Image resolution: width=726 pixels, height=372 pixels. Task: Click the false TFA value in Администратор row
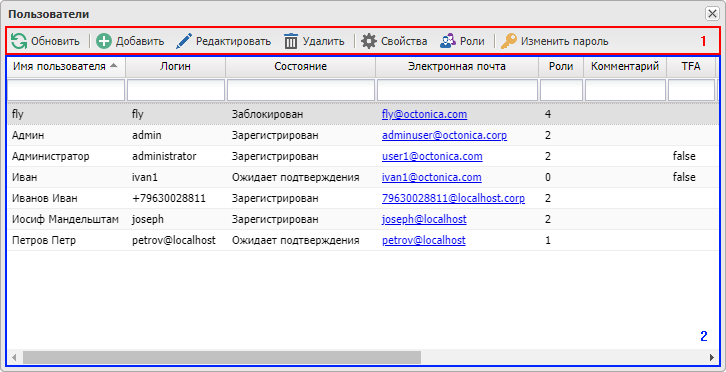(x=684, y=157)
